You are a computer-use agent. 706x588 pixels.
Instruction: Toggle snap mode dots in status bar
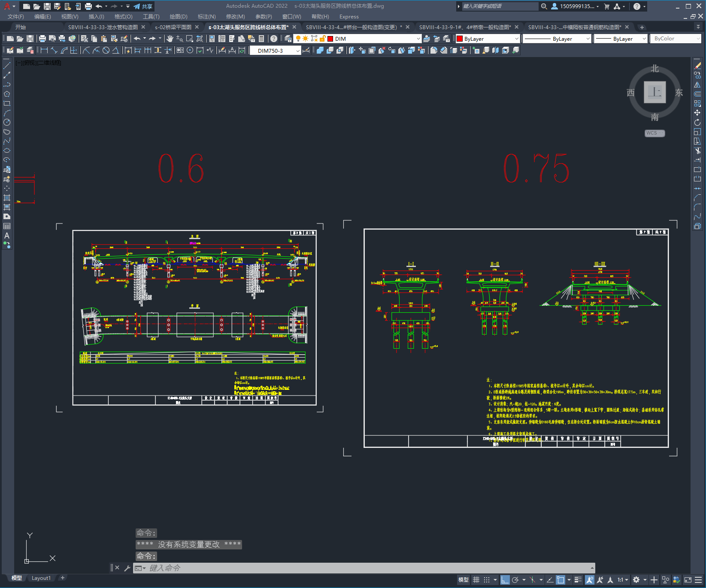tap(486, 580)
